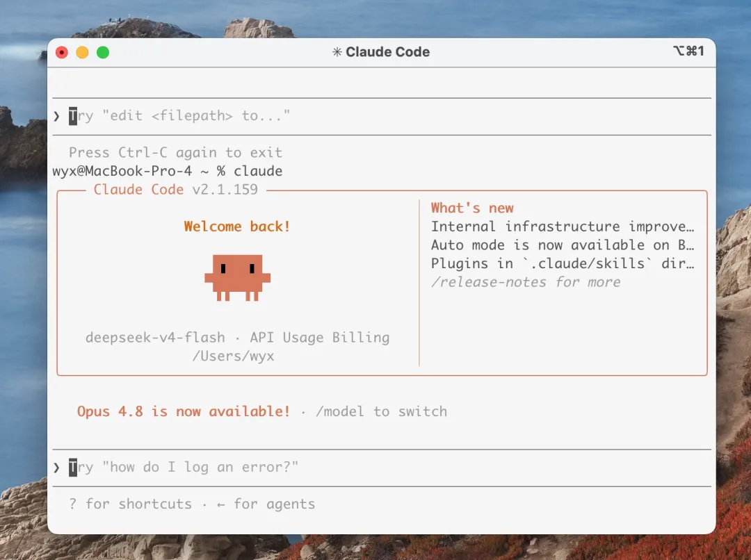Image resolution: width=751 pixels, height=560 pixels.
Task: Click the upper prompt 'Try "edit <filepath> to..."'
Action: (179, 116)
